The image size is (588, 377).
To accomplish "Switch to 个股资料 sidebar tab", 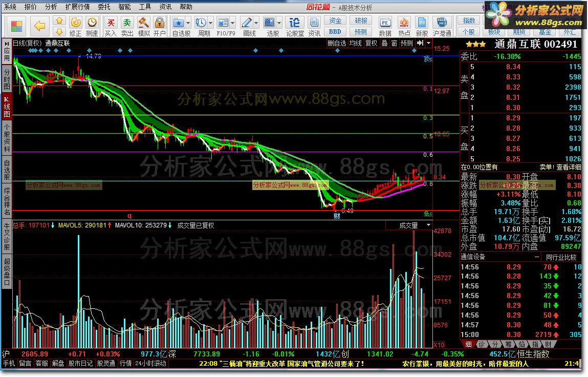I will (x=7, y=139).
